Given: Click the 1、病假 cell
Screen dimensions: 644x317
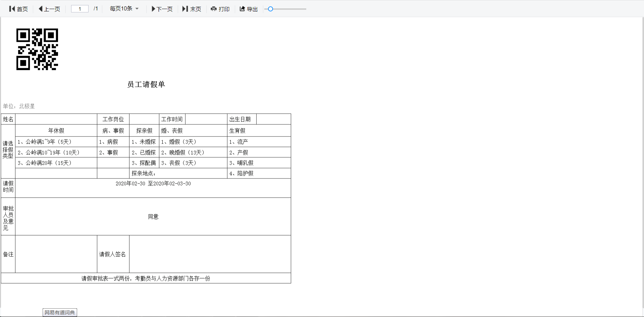Looking at the screenshot, I should tap(113, 142).
